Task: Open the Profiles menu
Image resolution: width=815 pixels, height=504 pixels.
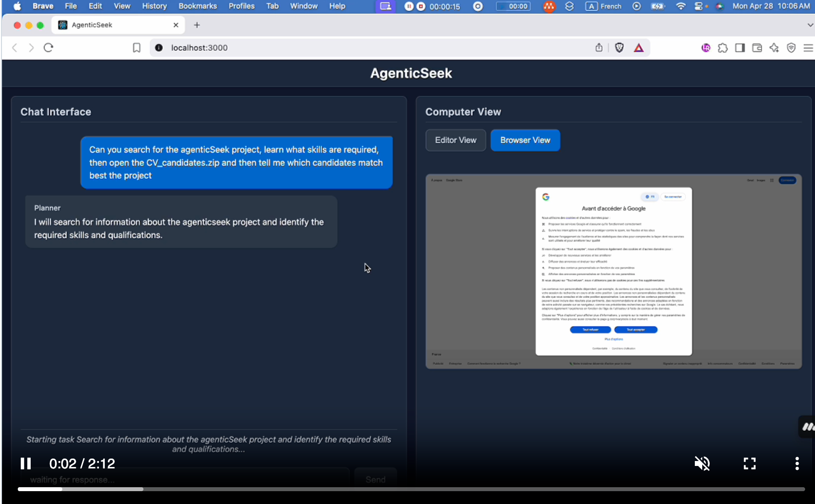Action: (x=241, y=6)
